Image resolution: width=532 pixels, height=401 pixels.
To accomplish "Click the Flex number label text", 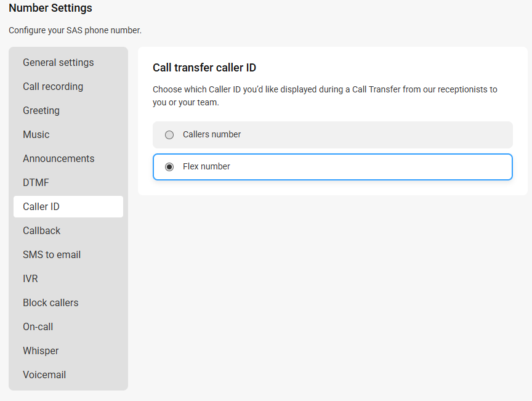I will coord(206,166).
